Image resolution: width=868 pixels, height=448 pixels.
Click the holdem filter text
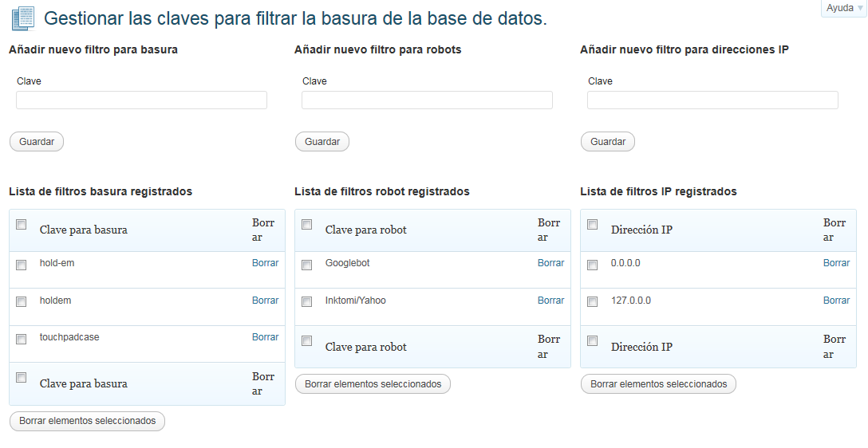(55, 301)
